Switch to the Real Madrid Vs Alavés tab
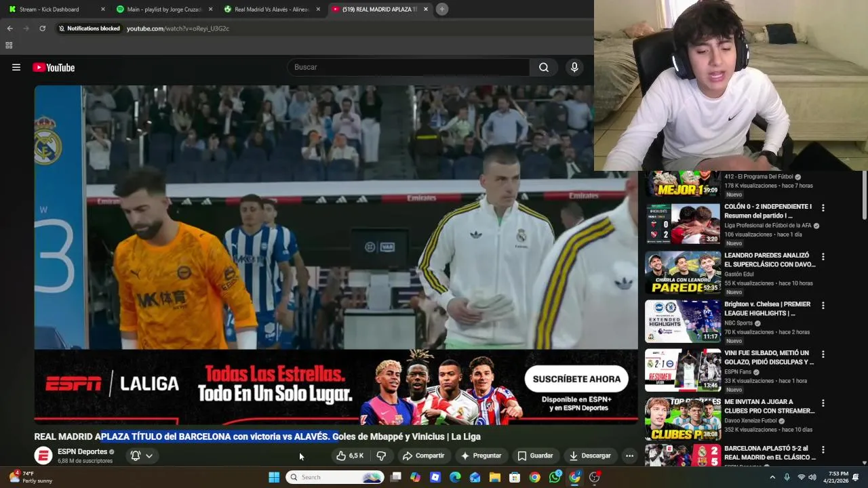Image resolution: width=868 pixels, height=488 pixels. 272,9
